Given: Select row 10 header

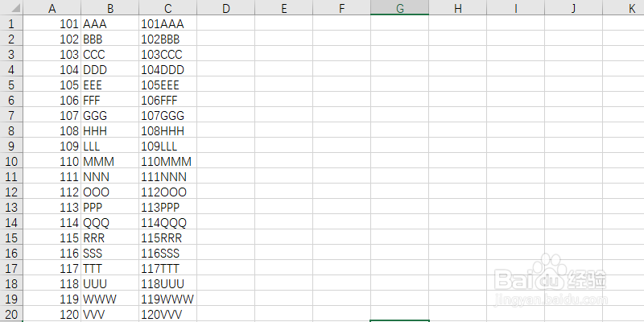Looking at the screenshot, I should tap(11, 160).
